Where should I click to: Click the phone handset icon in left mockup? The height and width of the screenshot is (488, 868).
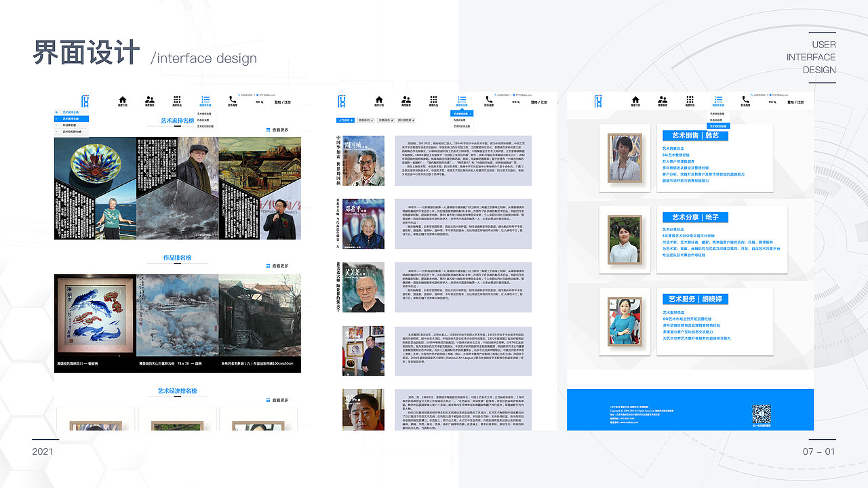[x=233, y=99]
